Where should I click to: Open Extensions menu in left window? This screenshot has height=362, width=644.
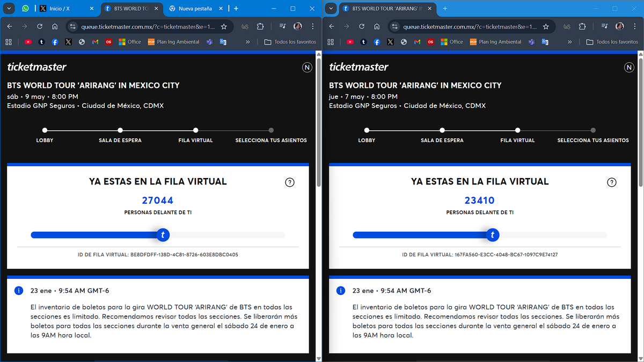(260, 26)
